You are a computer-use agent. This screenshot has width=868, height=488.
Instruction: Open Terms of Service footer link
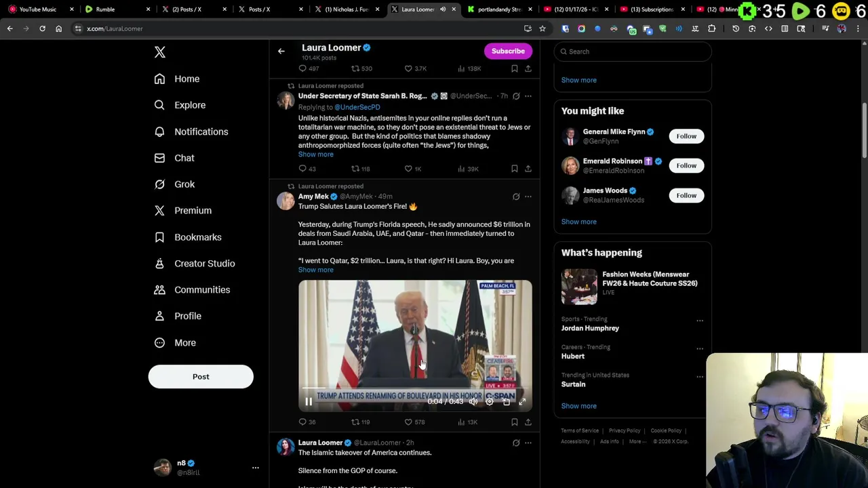click(x=580, y=431)
